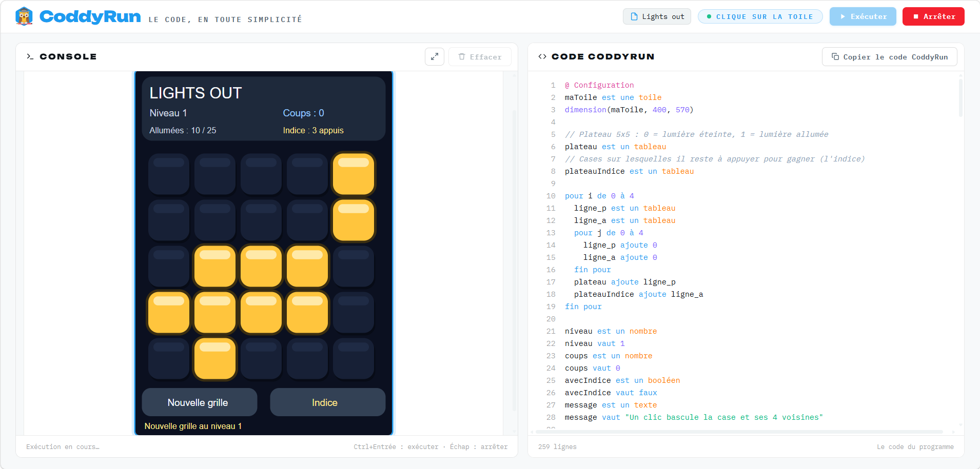This screenshot has width=980, height=469.
Task: Toggle dark last tile of fourth row
Action: coord(354,313)
